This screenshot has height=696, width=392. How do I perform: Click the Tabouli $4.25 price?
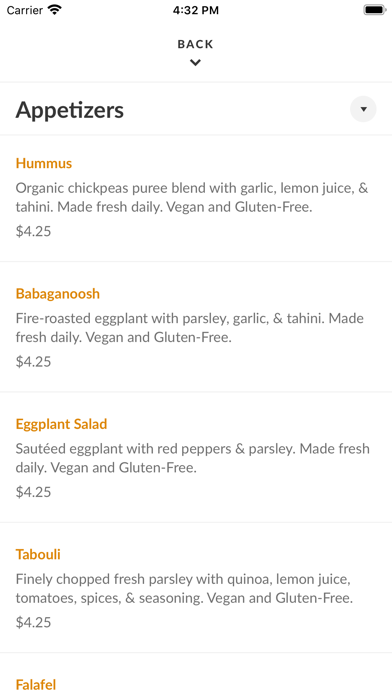pyautogui.click(x=33, y=622)
